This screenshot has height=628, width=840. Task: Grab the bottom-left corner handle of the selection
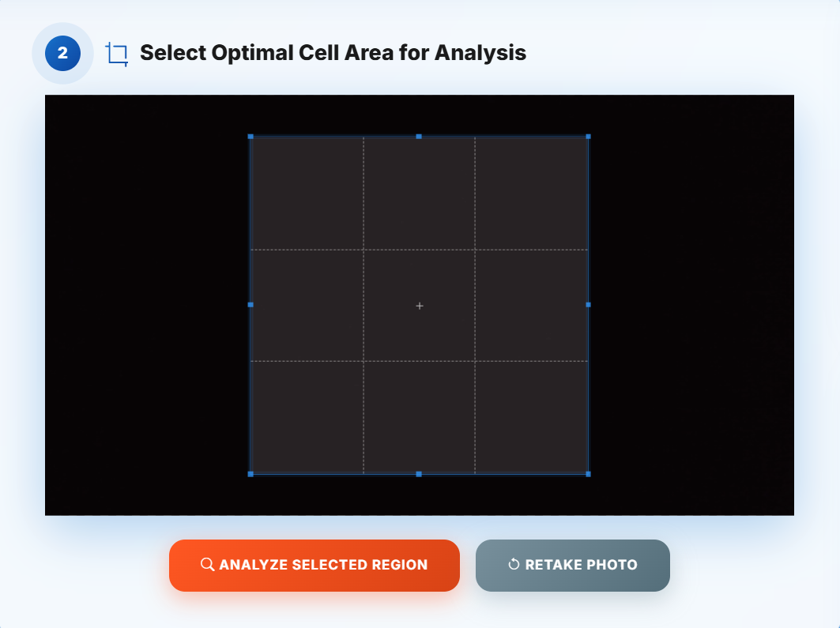point(250,475)
